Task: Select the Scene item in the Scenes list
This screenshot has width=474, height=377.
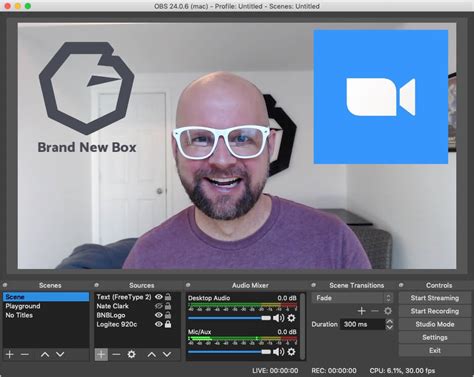Action: point(46,297)
